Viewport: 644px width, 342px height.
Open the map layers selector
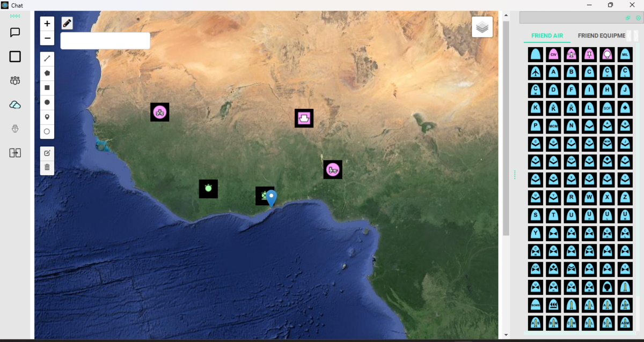click(482, 27)
